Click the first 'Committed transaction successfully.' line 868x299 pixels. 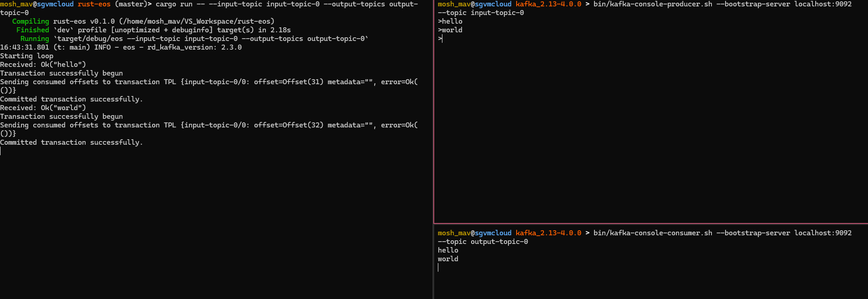coord(71,99)
